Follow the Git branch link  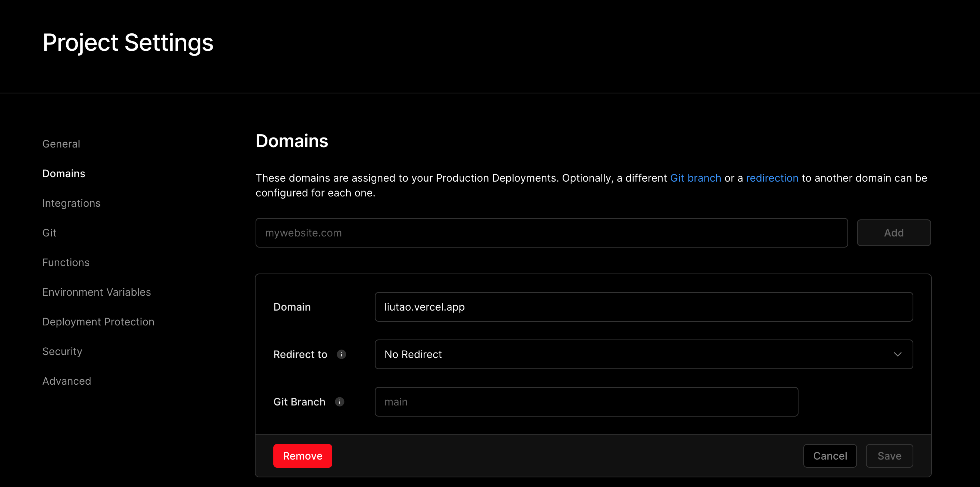click(696, 178)
